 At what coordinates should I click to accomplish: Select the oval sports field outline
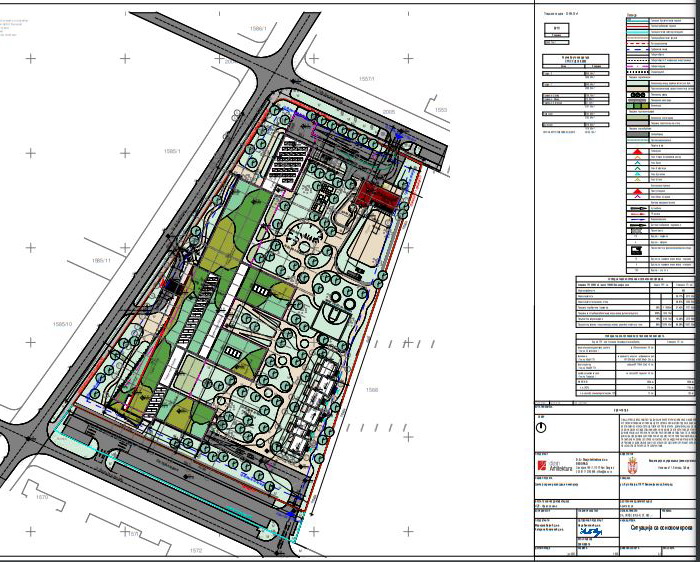coord(367,242)
